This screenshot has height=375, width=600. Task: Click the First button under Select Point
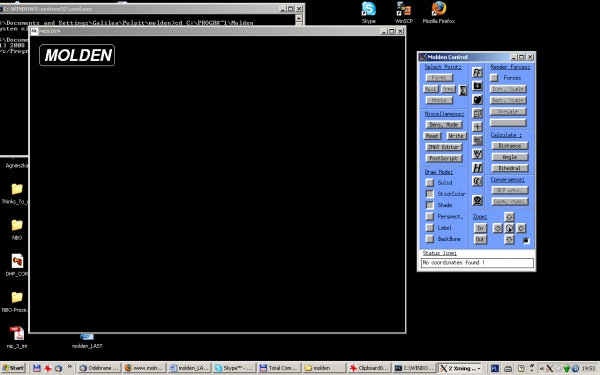click(439, 78)
